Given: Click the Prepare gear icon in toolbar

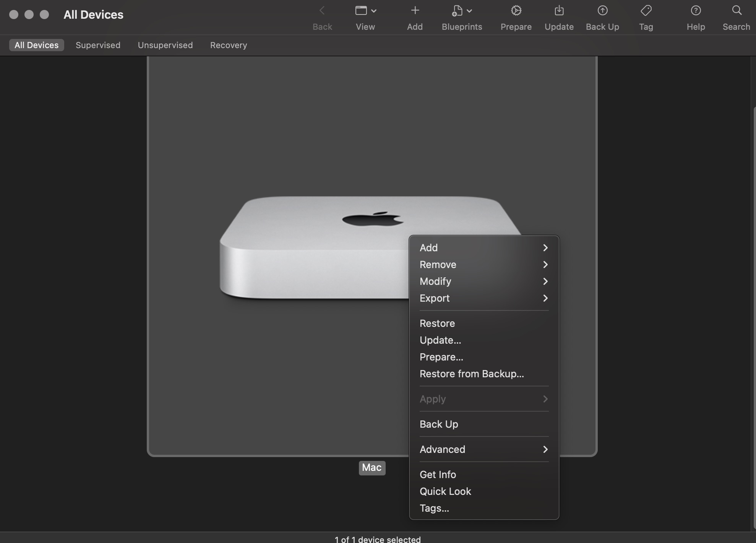Looking at the screenshot, I should tap(516, 11).
